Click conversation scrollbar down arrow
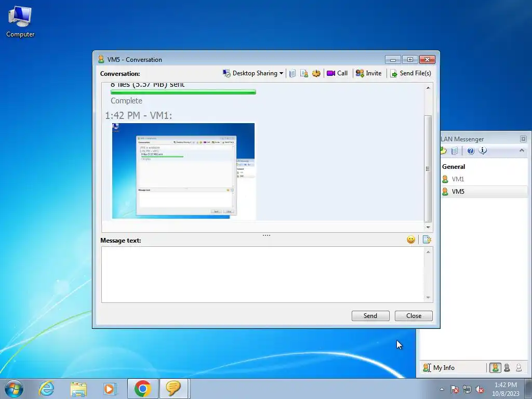This screenshot has width=532, height=399. (428, 228)
